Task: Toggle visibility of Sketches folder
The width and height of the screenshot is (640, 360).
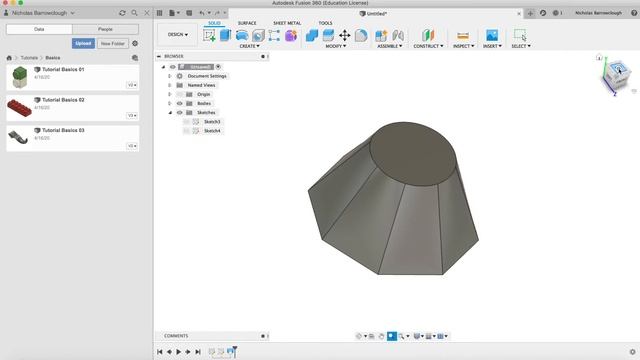Action: point(180,113)
